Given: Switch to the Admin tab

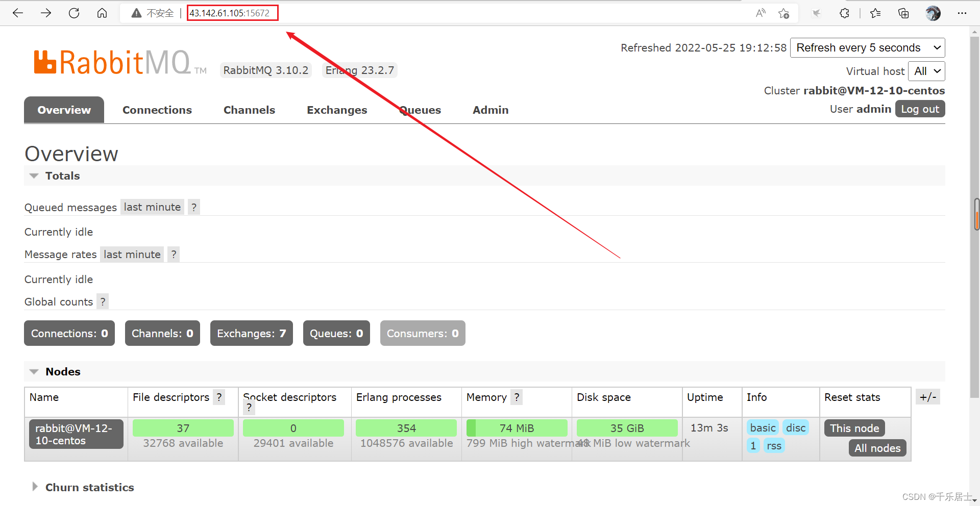Looking at the screenshot, I should coord(491,110).
